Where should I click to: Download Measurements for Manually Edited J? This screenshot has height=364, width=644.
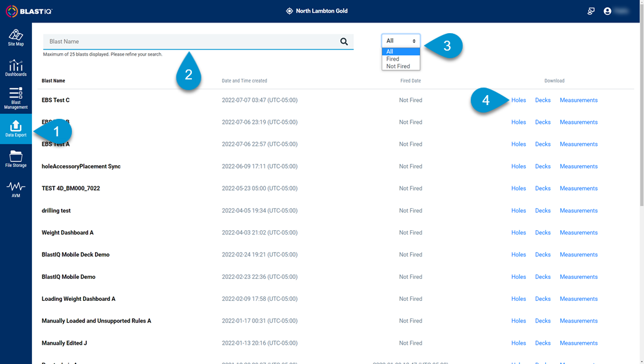pos(578,343)
